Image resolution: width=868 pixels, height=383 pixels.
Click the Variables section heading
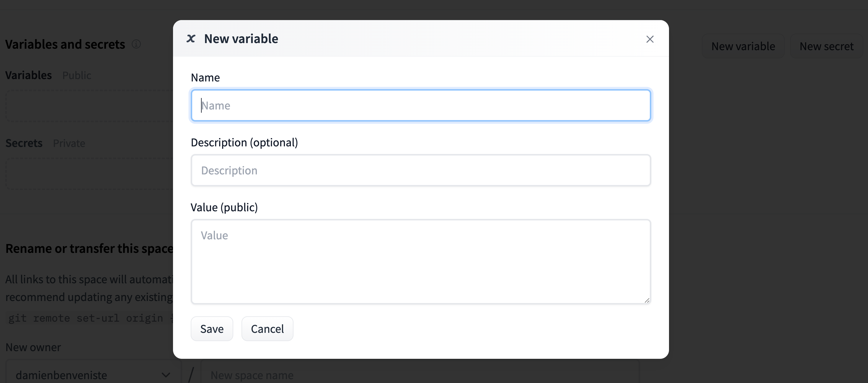[28, 75]
